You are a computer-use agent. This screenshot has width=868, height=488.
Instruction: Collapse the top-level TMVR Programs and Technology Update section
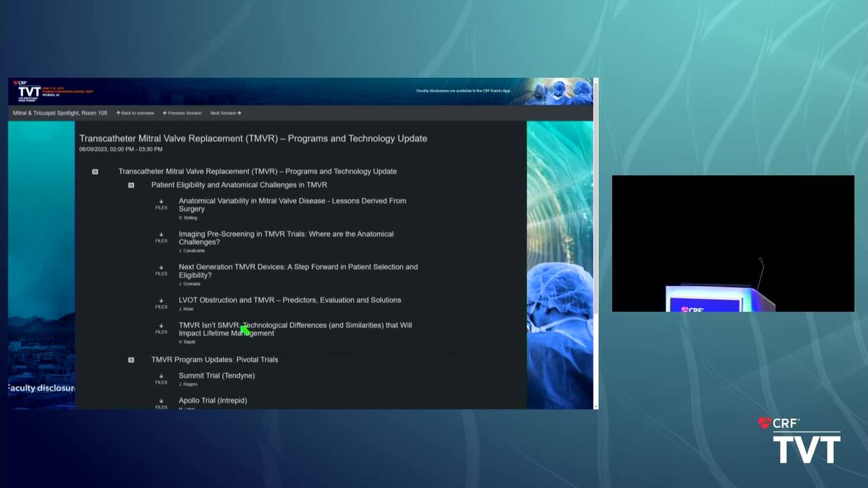(95, 171)
